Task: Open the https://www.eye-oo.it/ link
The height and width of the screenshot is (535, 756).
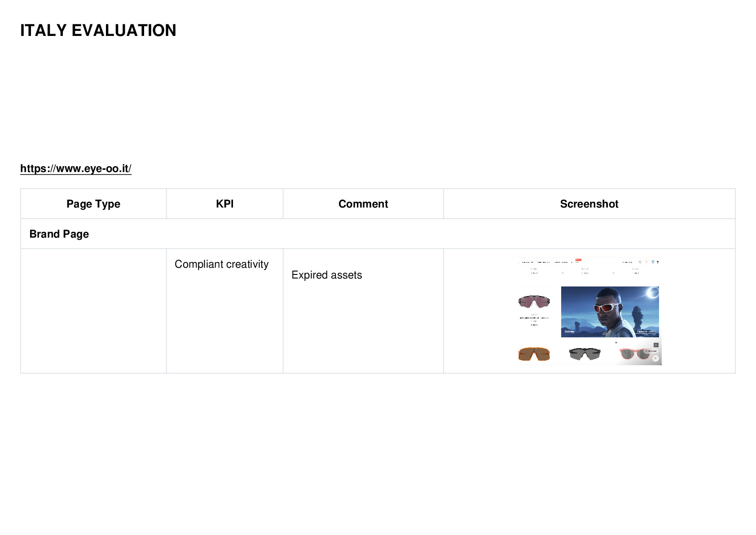Action: click(x=76, y=168)
